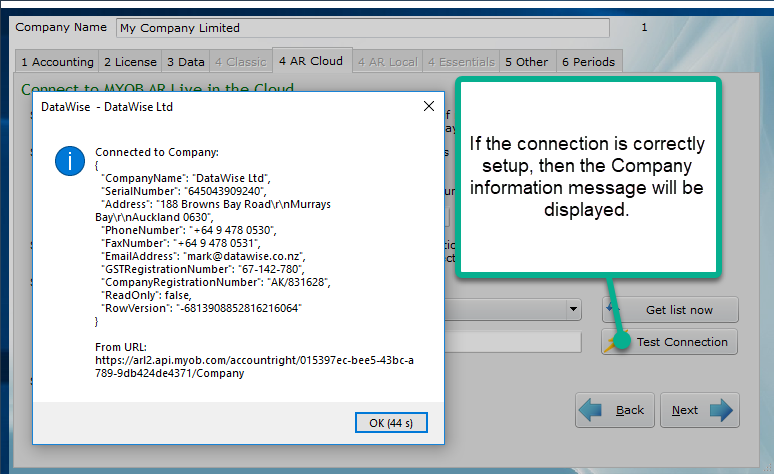This screenshot has width=774, height=474.
Task: Click the Connected to Company heading text
Action: click(x=157, y=152)
